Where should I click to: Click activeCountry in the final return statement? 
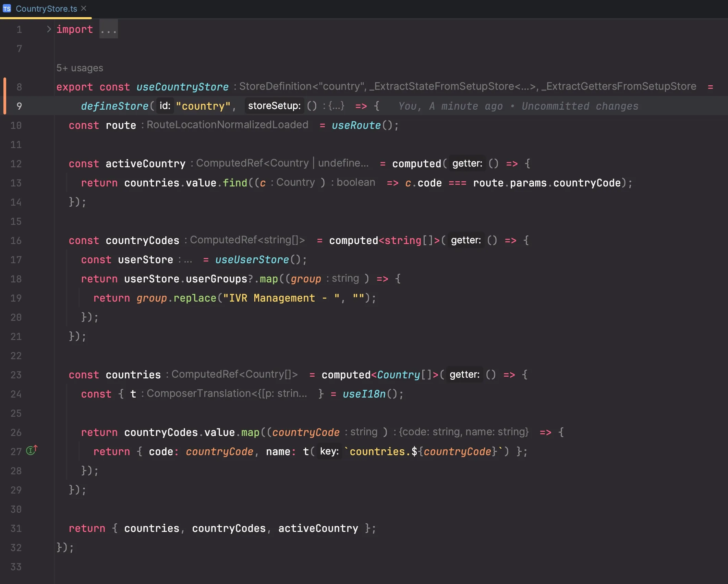[x=318, y=528]
